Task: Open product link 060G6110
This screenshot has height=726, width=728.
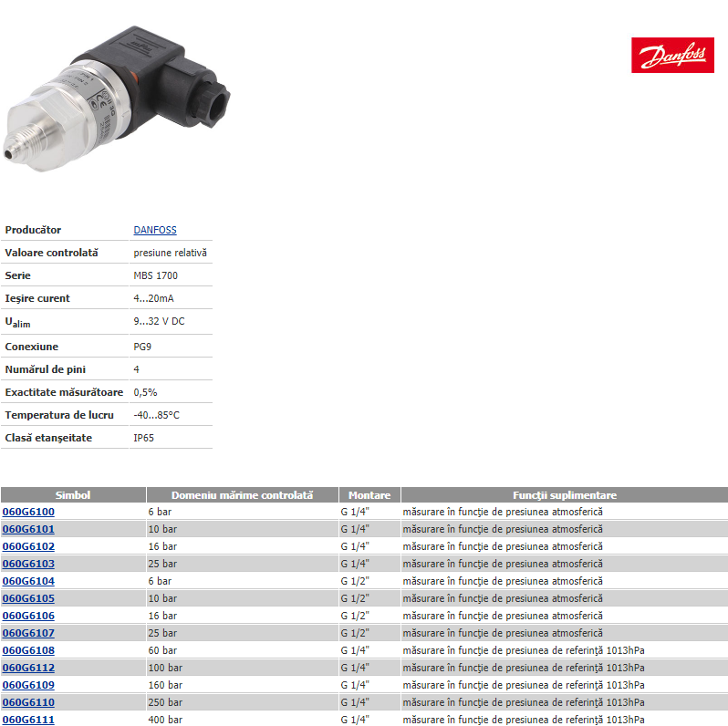Action: point(28,702)
